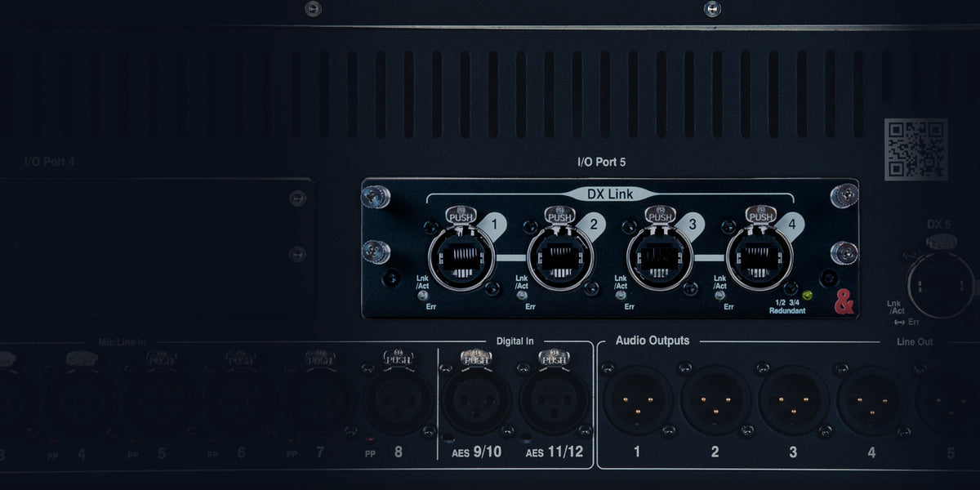Screen dimensions: 980x490
Task: Click the PUSH tab above AES 11/12
Action: (554, 357)
